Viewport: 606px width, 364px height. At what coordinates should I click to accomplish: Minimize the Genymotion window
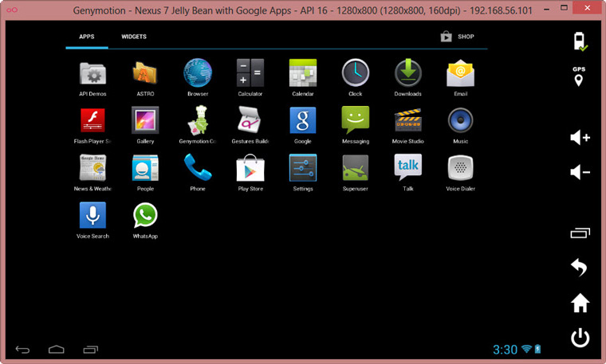click(546, 9)
